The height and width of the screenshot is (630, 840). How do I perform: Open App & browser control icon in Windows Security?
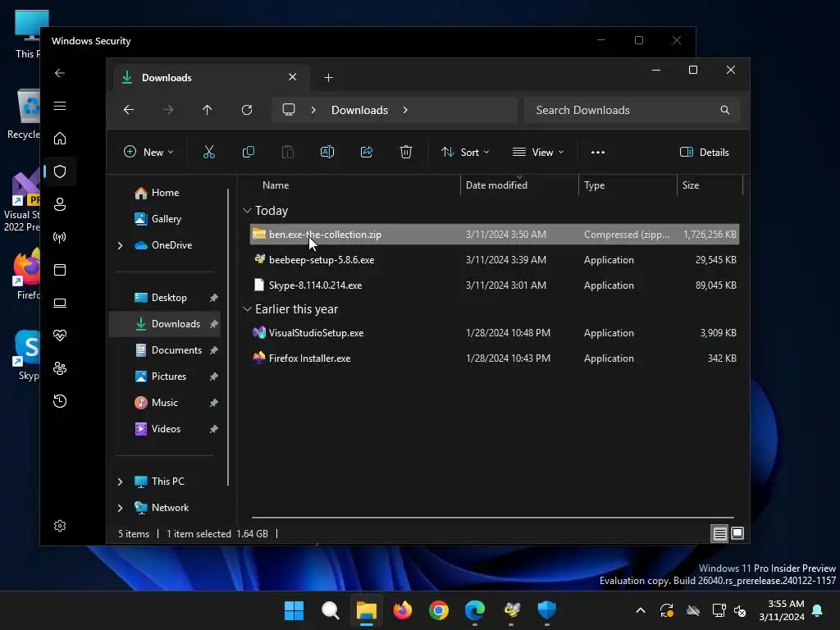pos(60,269)
